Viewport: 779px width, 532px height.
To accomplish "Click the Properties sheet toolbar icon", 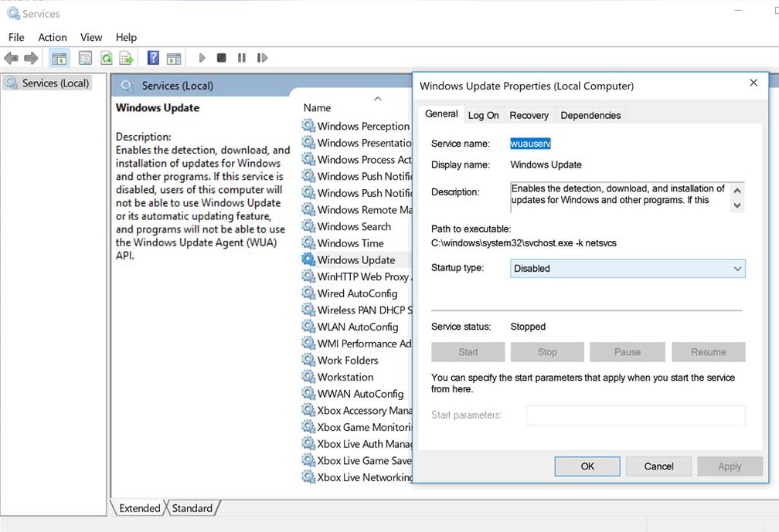I will click(x=85, y=58).
